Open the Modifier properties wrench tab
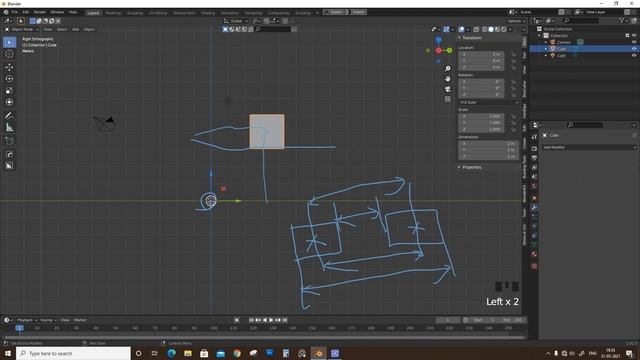Screen dimensions: 640x360 point(534,207)
